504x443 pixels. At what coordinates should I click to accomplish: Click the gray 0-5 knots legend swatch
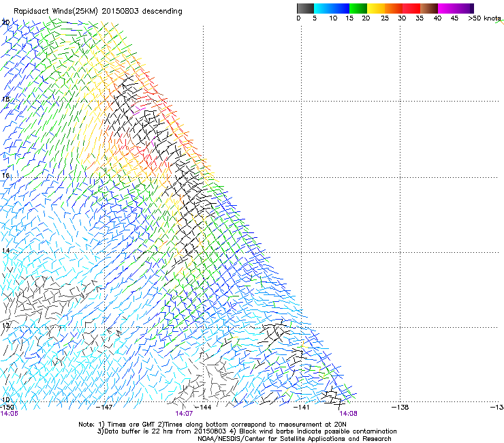pyautogui.click(x=305, y=8)
